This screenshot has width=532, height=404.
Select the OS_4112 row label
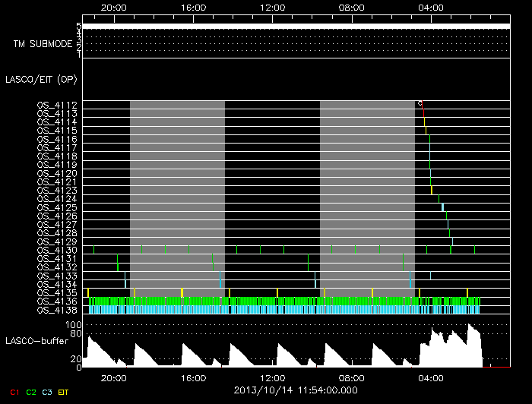57,105
